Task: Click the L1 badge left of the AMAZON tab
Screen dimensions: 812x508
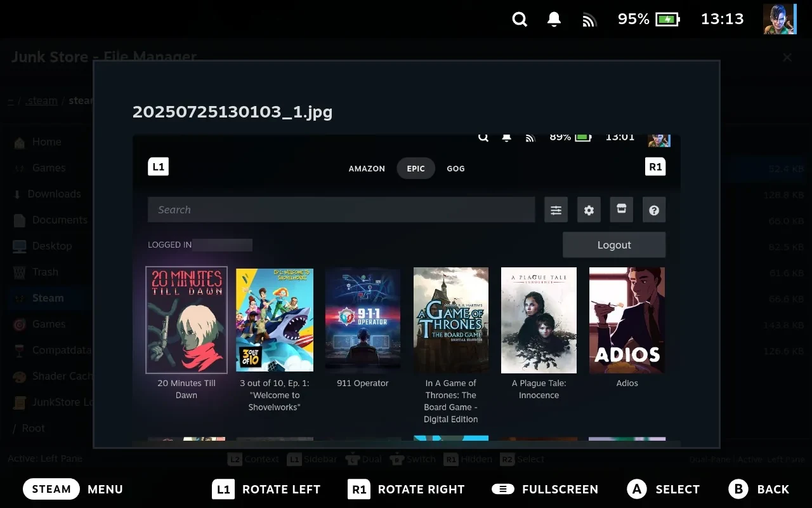Action: [159, 167]
